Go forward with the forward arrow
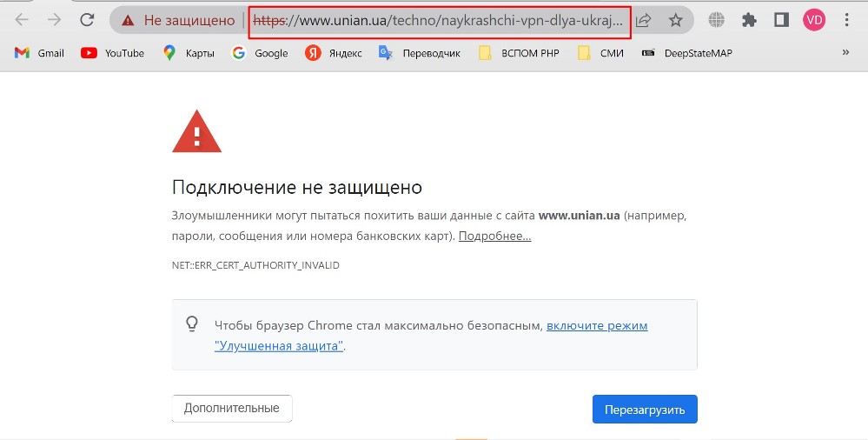Screen dimensions: 868x440 pos(54,21)
